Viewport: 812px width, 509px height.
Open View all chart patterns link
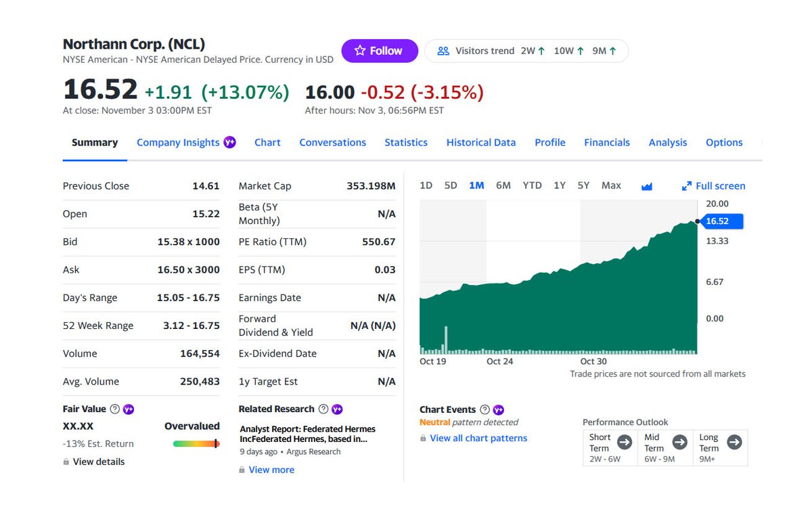(478, 438)
